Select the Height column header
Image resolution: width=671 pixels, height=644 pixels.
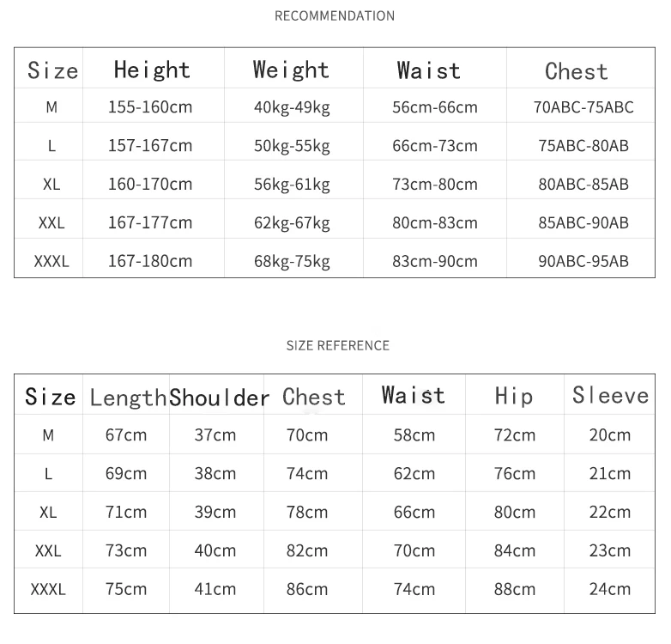152,70
